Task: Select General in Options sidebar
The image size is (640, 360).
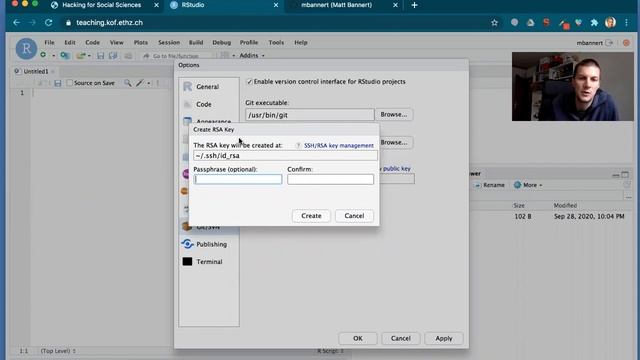Action: pos(209,87)
